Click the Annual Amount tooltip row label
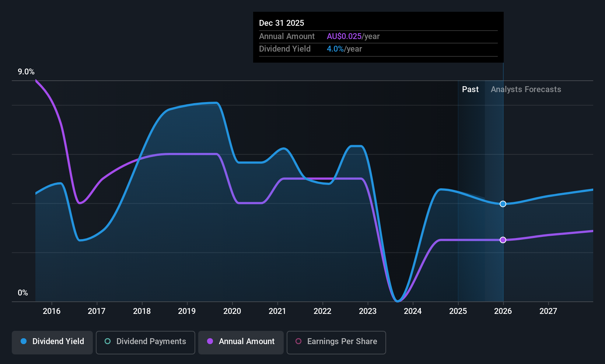 point(287,36)
